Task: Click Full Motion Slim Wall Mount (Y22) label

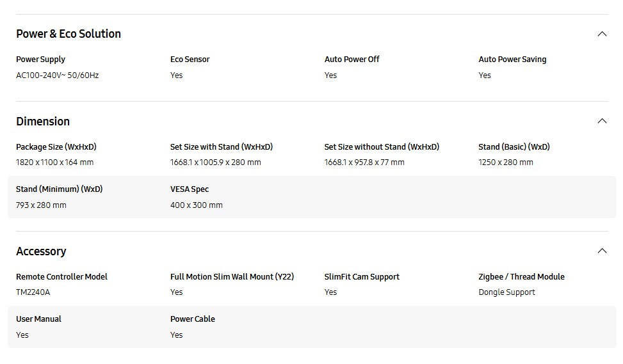Action: [x=232, y=277]
